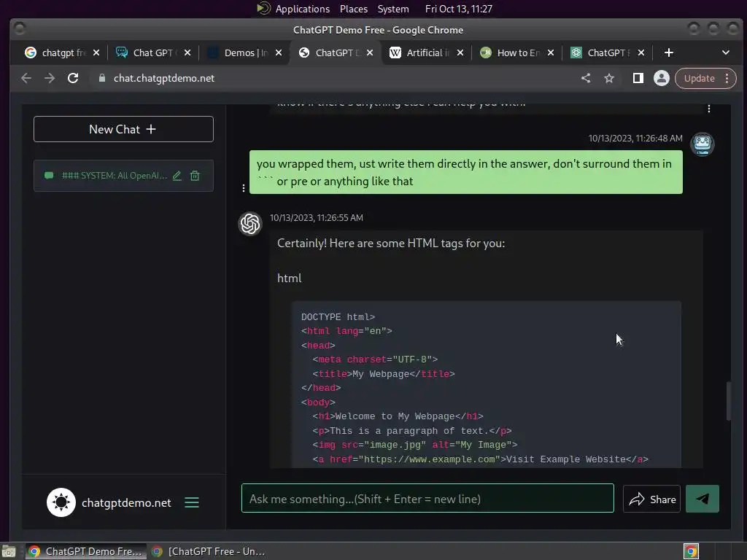This screenshot has height=560, width=747.
Task: Click the timestamp '10/13/2023, 11:26:55 AM'
Action: [x=317, y=217]
